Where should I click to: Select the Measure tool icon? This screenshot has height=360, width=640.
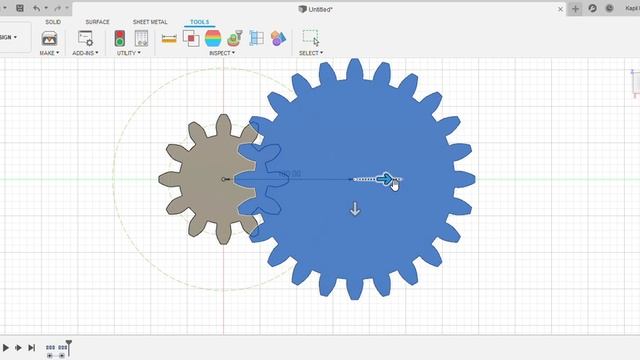(169, 39)
